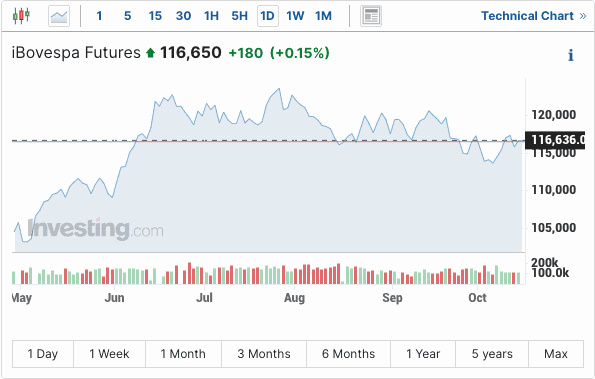Screen dimensions: 595x379
Task: Show the 1 Day range
Action: pyautogui.click(x=42, y=354)
